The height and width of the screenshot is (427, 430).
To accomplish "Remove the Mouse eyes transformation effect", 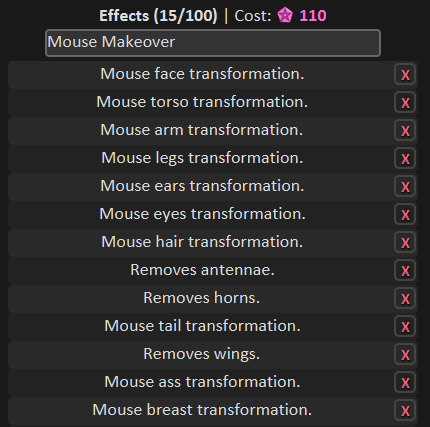I will pyautogui.click(x=405, y=214).
